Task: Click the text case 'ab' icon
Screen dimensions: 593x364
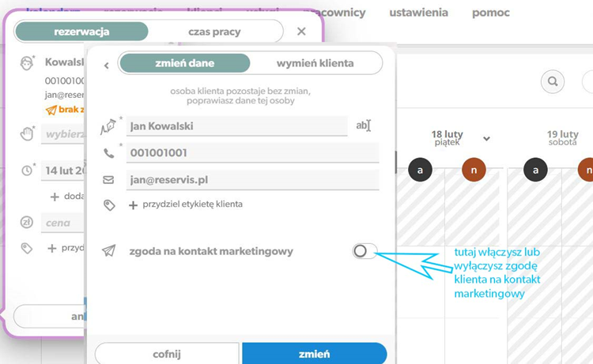Action: pyautogui.click(x=364, y=126)
